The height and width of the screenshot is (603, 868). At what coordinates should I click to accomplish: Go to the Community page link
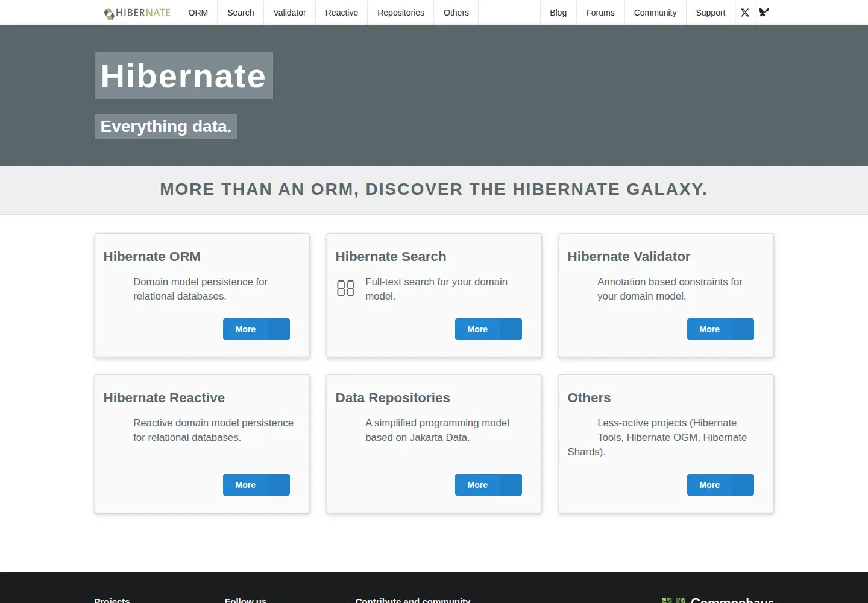[x=655, y=13]
